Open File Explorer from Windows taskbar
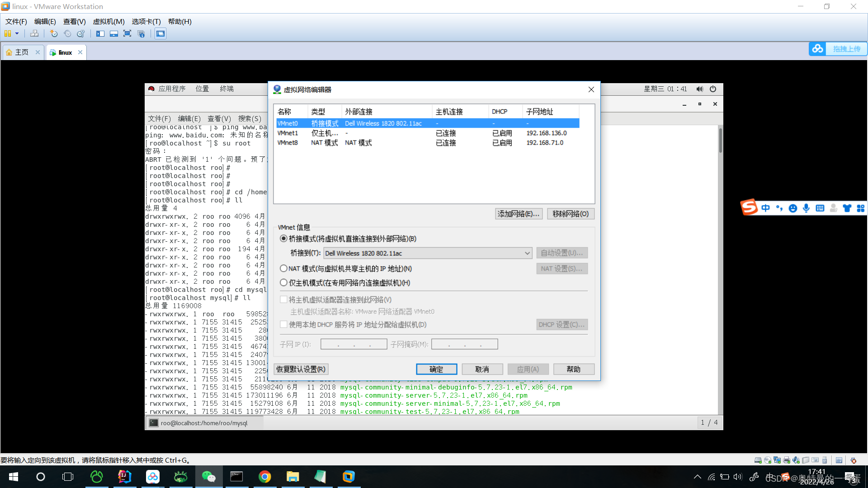Screen dimensions: 868x488 click(x=292, y=477)
